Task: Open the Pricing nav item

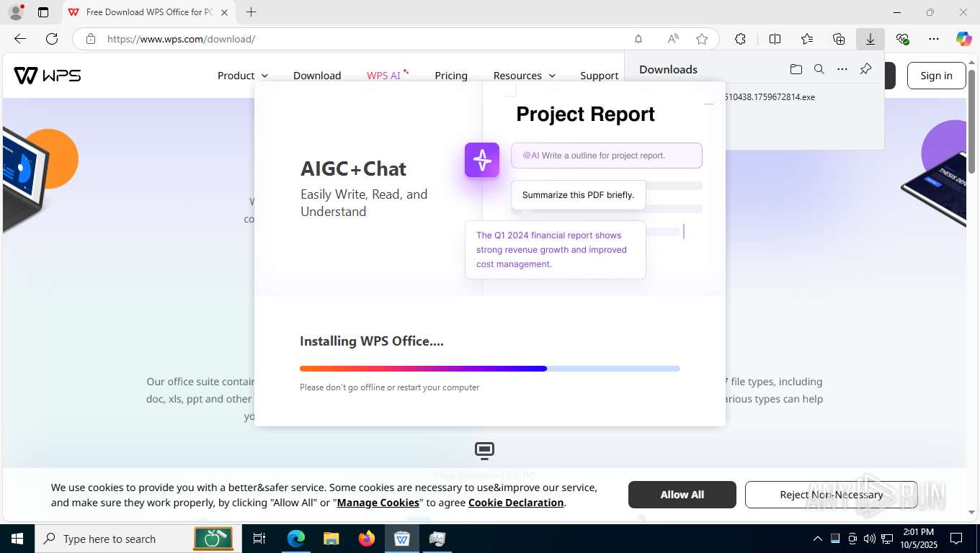Action: coord(451,76)
